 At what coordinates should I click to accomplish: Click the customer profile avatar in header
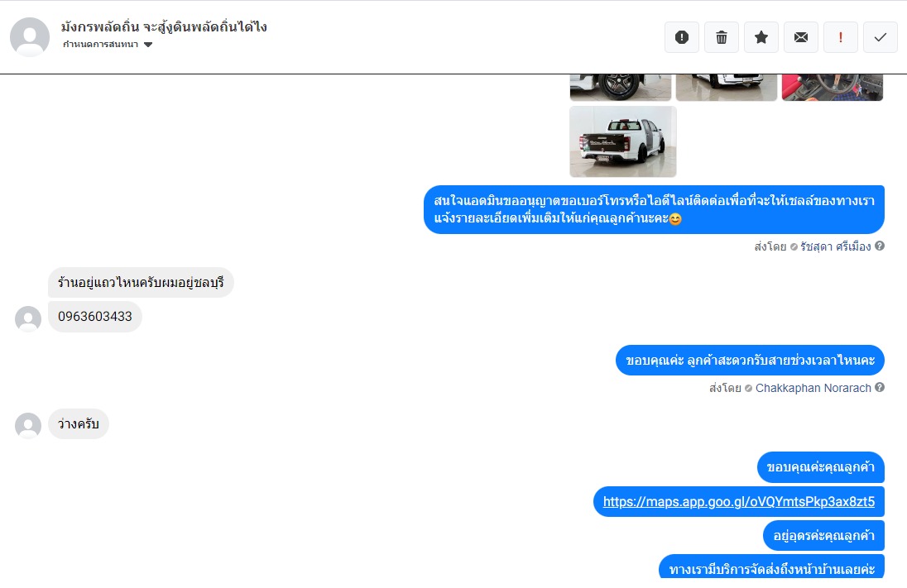(x=30, y=37)
